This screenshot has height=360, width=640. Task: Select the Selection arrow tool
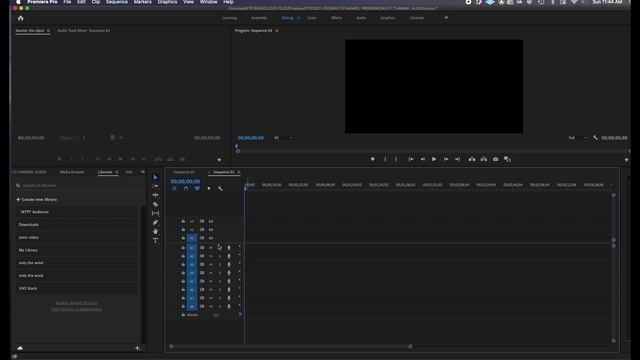(155, 178)
